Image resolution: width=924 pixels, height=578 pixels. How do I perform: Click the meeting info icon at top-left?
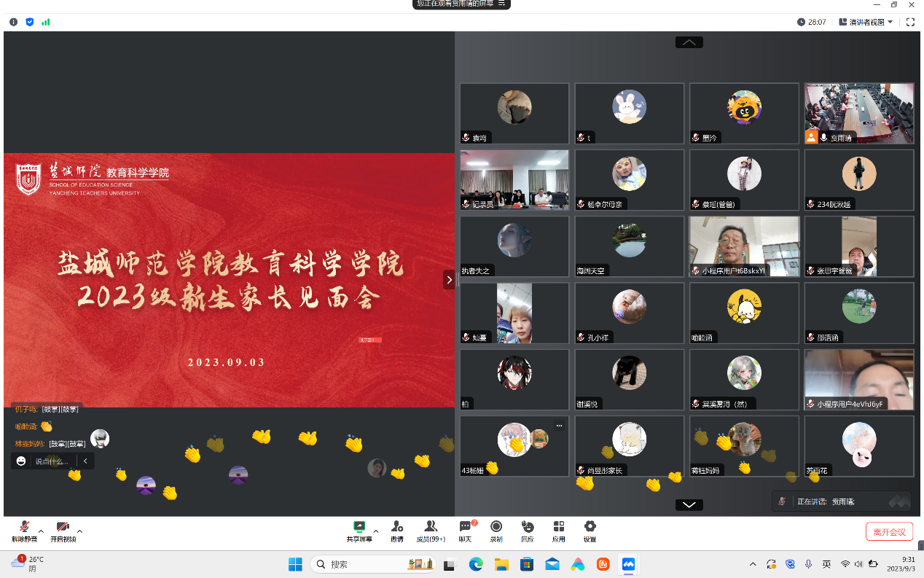(14, 22)
